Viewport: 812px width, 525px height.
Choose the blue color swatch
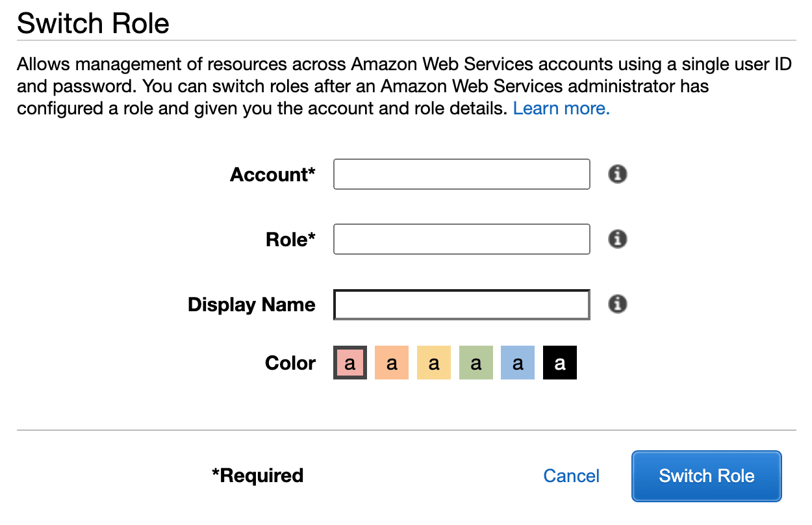pyautogui.click(x=518, y=363)
